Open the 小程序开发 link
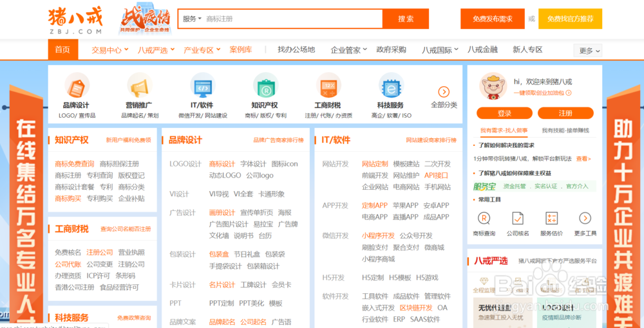The width and height of the screenshot is (644, 328). click(x=378, y=235)
